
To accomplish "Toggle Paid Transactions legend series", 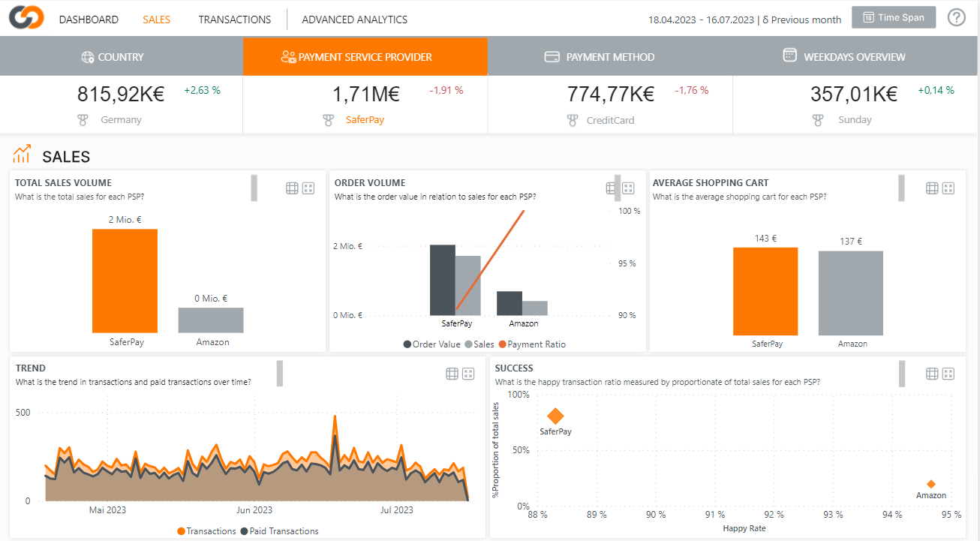I will [279, 531].
